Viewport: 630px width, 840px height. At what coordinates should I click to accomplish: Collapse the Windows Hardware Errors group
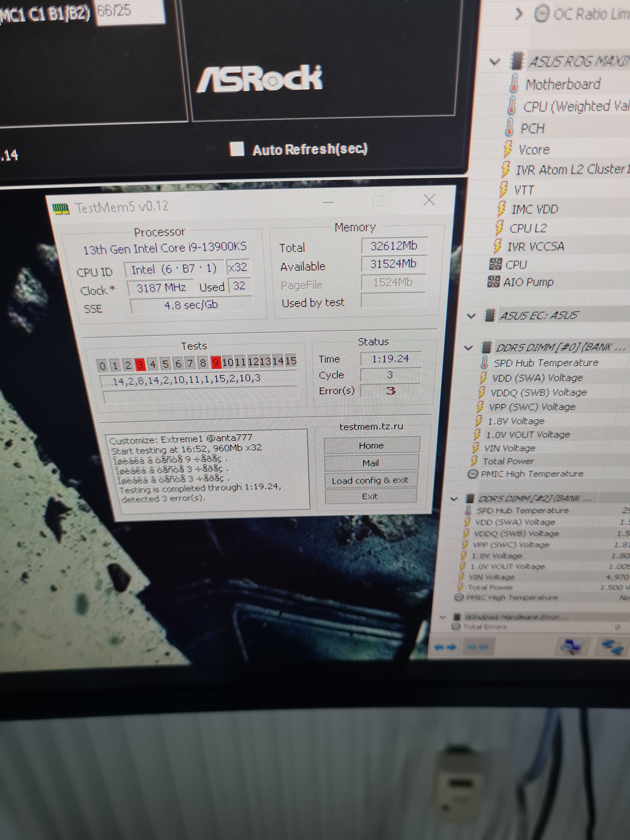pyautogui.click(x=442, y=617)
